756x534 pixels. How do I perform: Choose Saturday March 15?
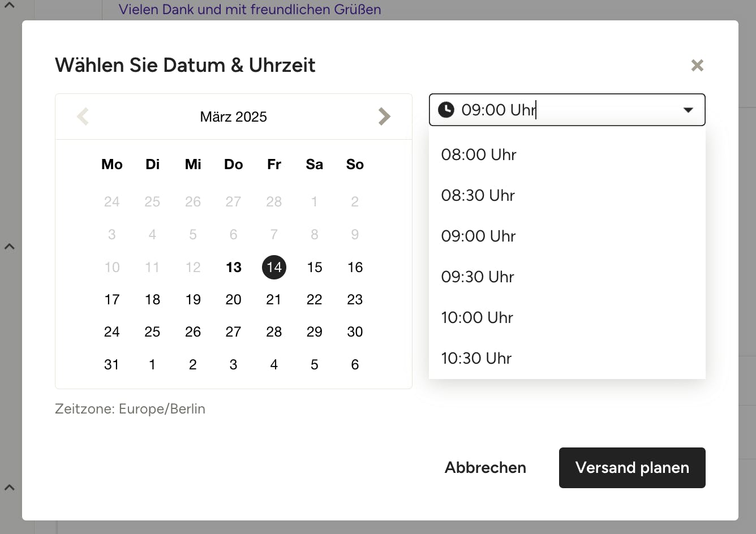[315, 267]
